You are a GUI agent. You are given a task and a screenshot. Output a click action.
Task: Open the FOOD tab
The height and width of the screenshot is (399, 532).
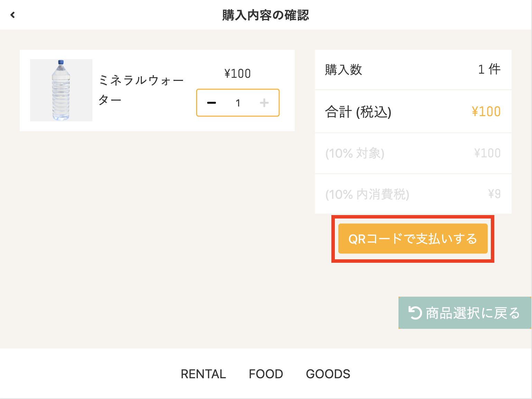tap(266, 374)
